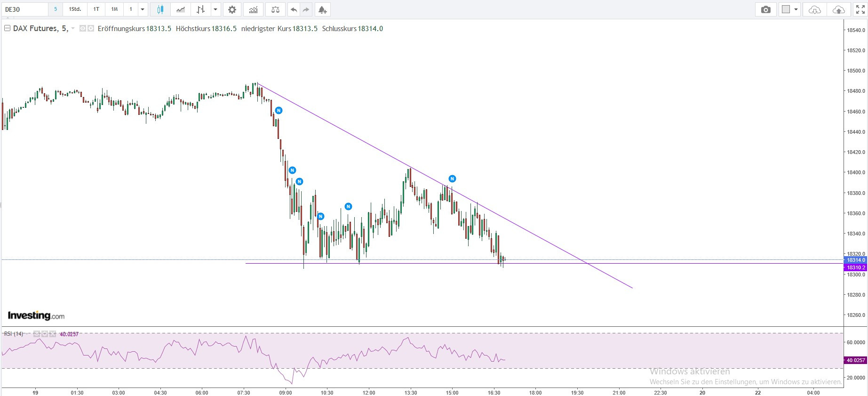
Task: Click the compare symbols scales icon
Action: click(x=275, y=9)
